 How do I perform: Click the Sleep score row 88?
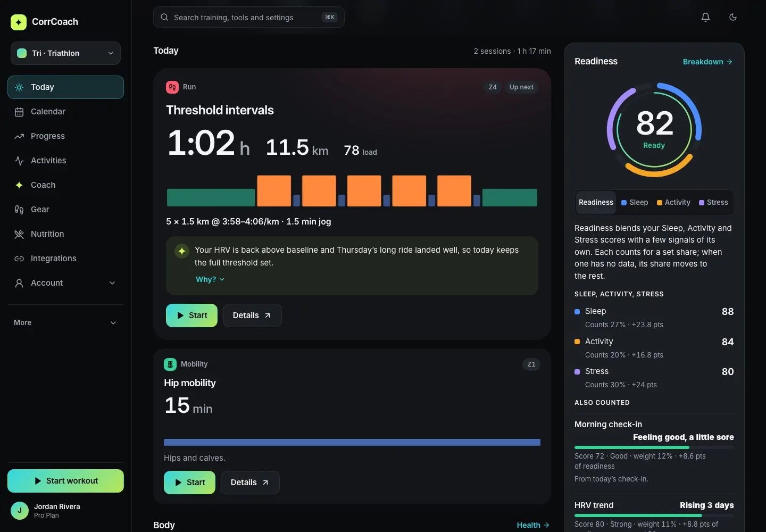coord(654,318)
